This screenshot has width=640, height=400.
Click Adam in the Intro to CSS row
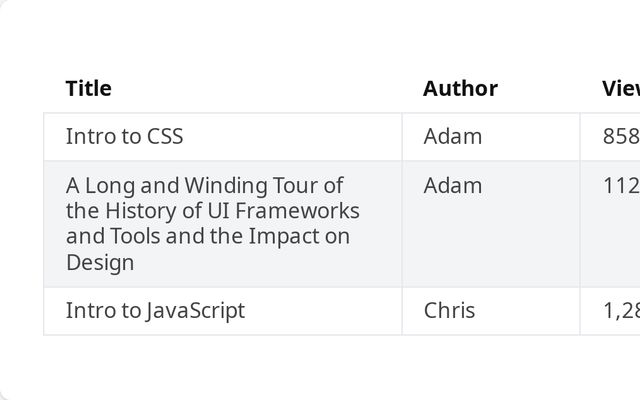coord(452,136)
